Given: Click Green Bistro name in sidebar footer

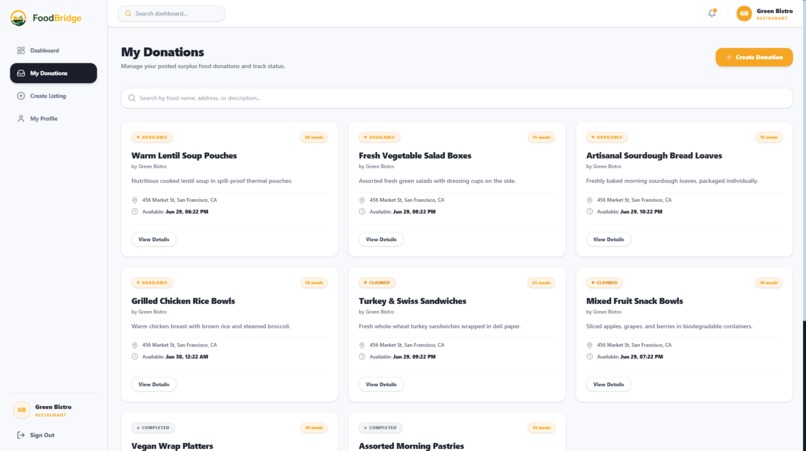Looking at the screenshot, I should coord(53,407).
